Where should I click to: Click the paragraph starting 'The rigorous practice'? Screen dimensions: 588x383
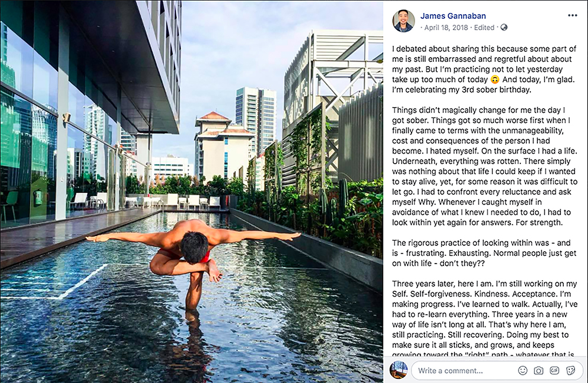coord(484,253)
